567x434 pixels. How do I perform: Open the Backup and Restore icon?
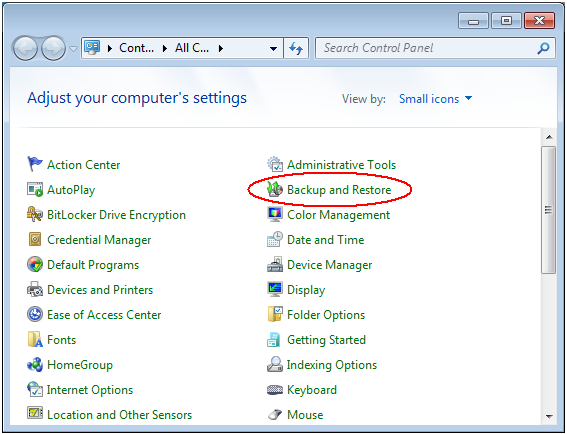(x=274, y=190)
